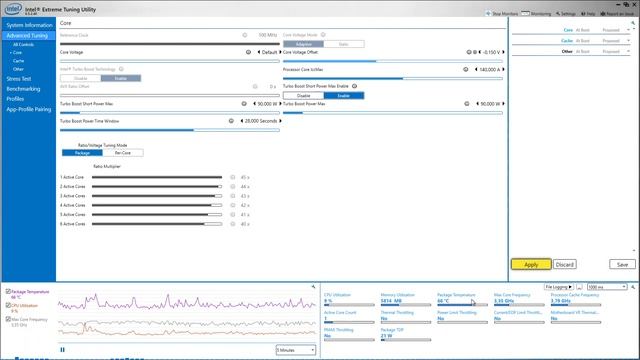Screen dimensions: 640x360
Task: Click the Intel logo in the title bar
Action: (x=13, y=8)
